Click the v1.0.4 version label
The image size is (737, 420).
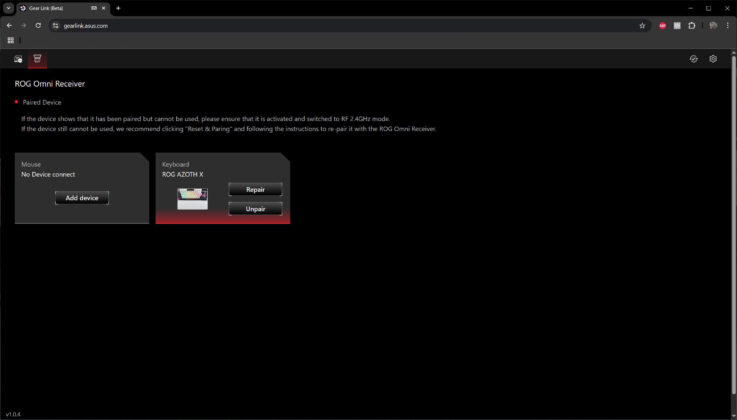tap(13, 414)
